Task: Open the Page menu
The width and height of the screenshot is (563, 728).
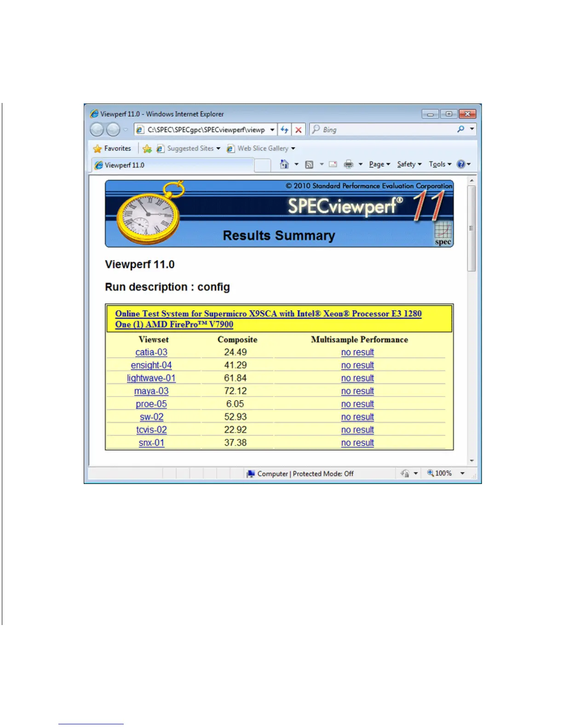Action: point(379,164)
